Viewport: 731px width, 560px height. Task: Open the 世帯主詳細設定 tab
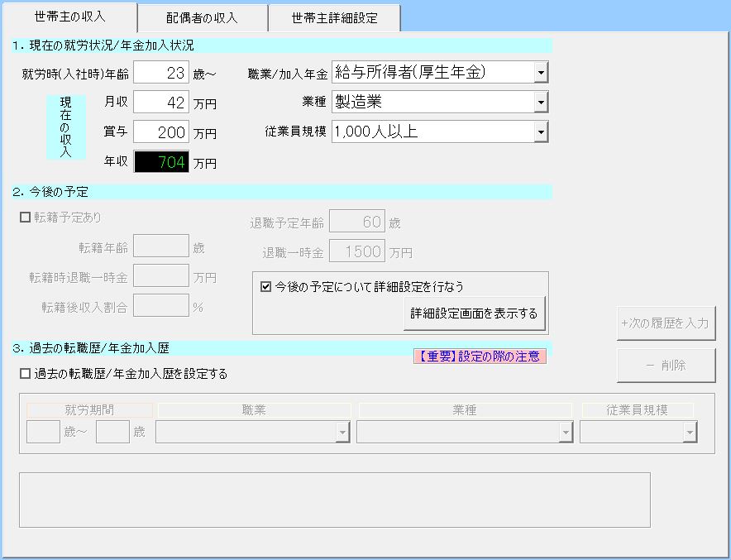point(334,17)
